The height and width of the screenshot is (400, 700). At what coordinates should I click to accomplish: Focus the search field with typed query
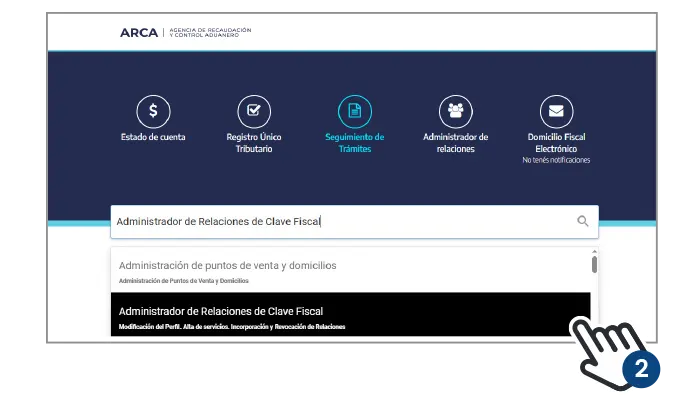(x=340, y=221)
